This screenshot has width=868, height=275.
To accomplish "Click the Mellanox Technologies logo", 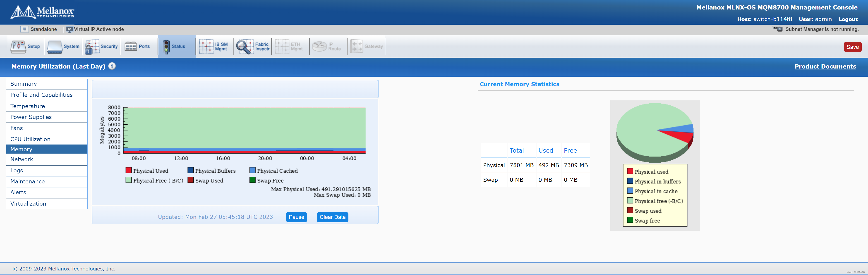I will point(42,12).
